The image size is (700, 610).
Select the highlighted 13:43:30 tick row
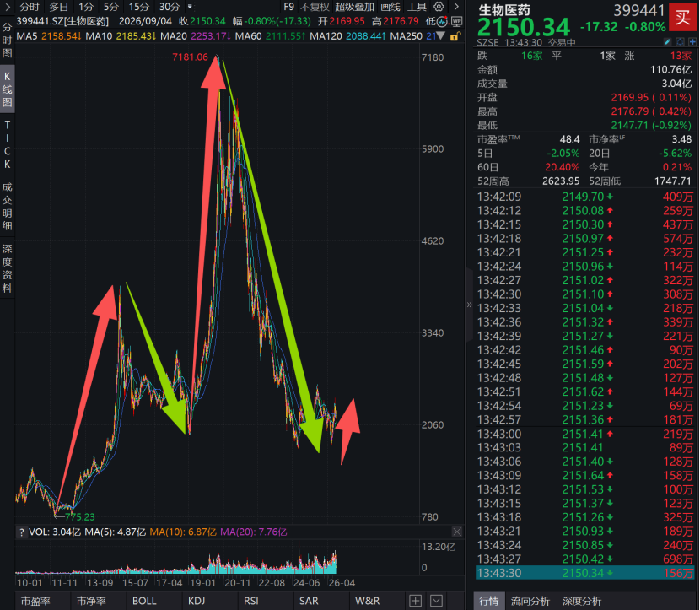point(585,573)
